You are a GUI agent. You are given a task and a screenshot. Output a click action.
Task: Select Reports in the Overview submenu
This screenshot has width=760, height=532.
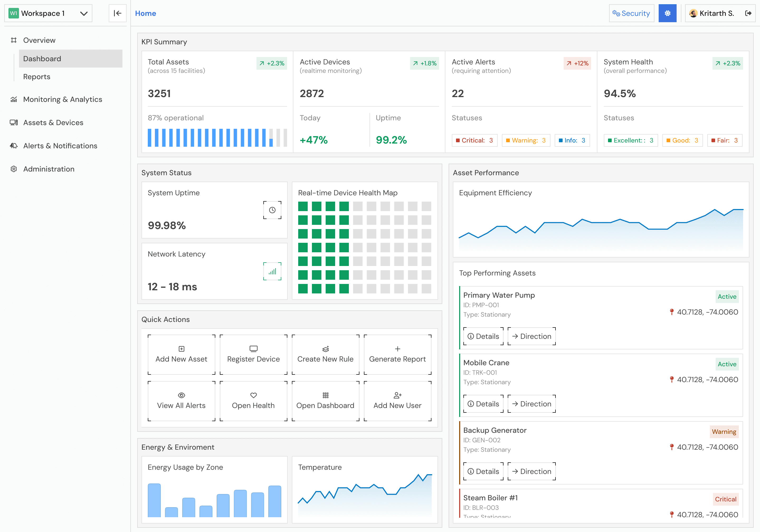(x=37, y=77)
